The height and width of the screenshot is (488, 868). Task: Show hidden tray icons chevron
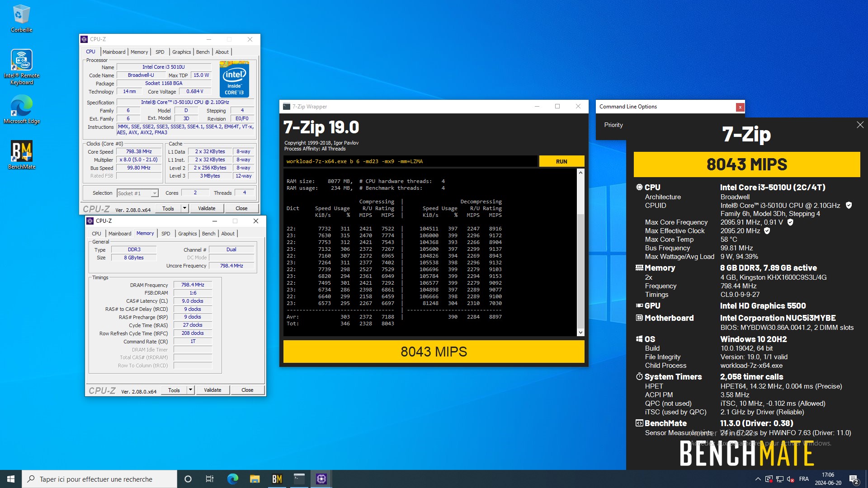click(x=758, y=479)
